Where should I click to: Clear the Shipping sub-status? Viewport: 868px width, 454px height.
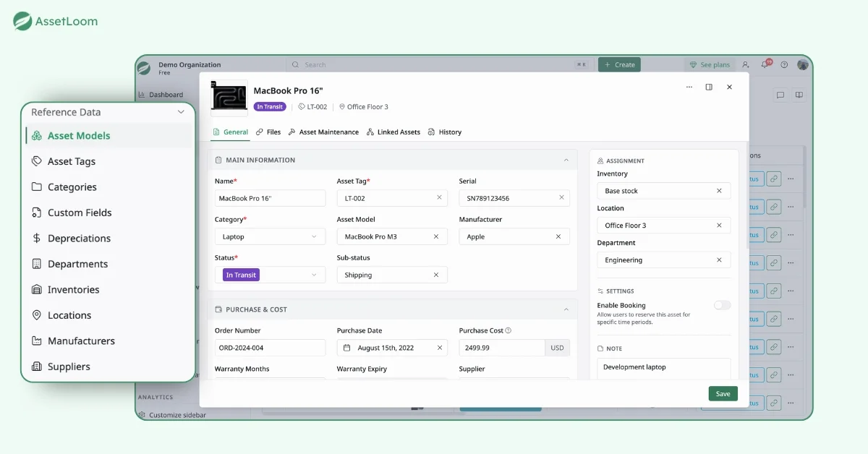pyautogui.click(x=436, y=275)
